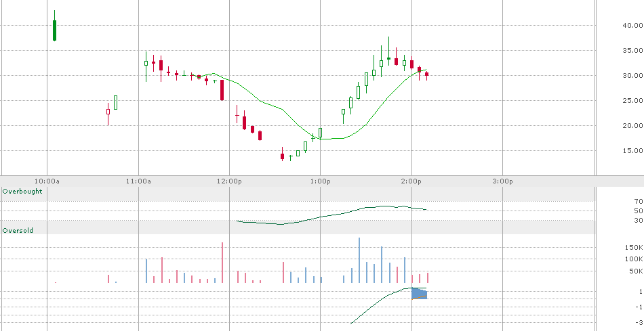Click the 11:00a time axis label
This screenshot has width=644, height=331.
(138, 181)
